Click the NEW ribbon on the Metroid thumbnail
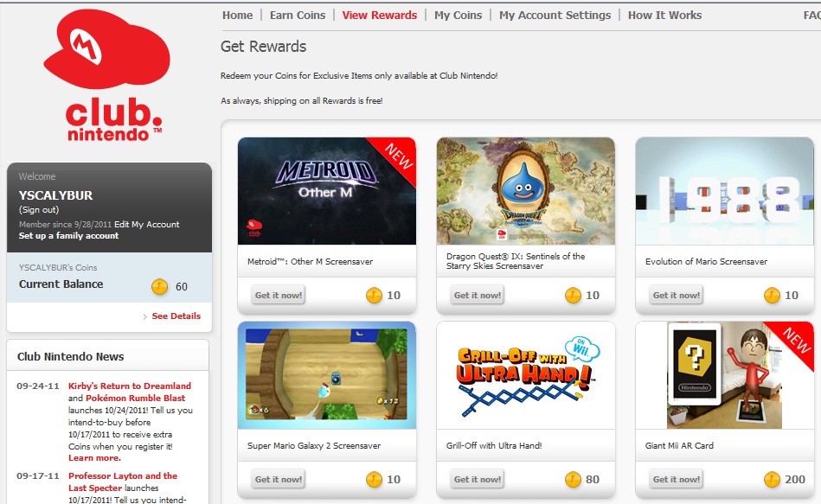821x504 pixels. click(x=395, y=157)
